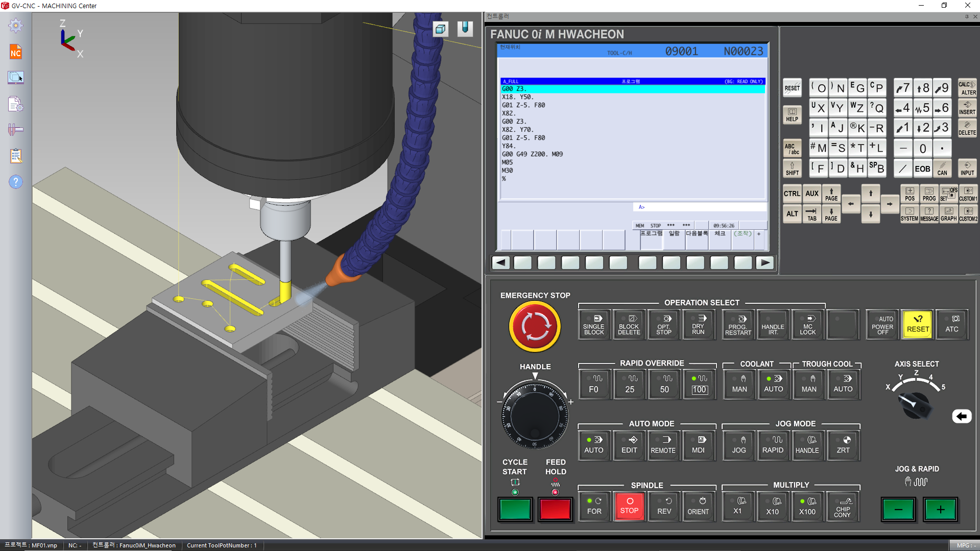Open the tool caliper measurement icon

(x=16, y=130)
